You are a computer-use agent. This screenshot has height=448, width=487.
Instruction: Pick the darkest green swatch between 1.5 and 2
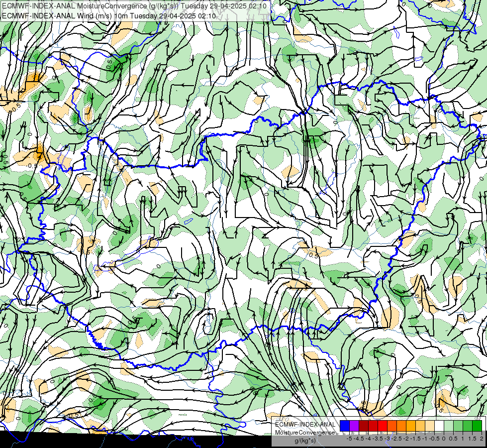477,426
